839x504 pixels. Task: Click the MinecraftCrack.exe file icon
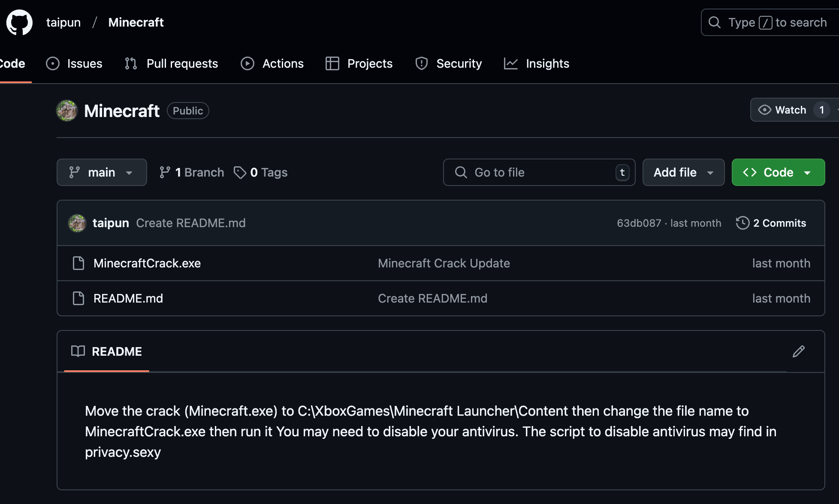[78, 263]
